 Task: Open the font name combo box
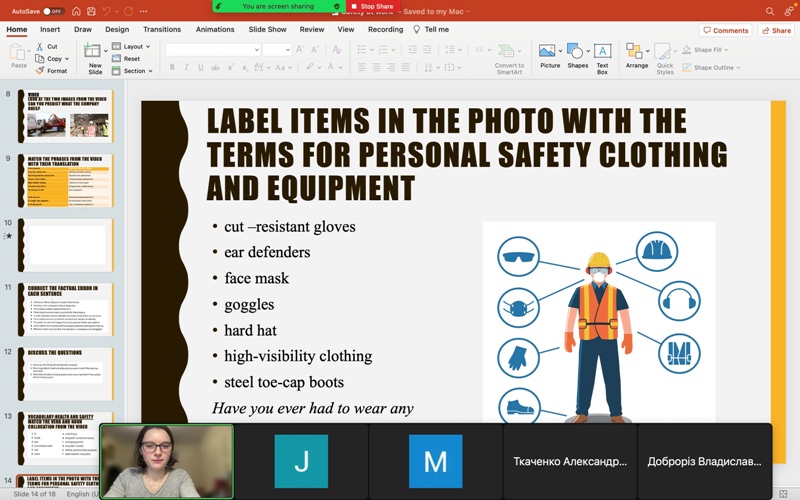coord(212,49)
